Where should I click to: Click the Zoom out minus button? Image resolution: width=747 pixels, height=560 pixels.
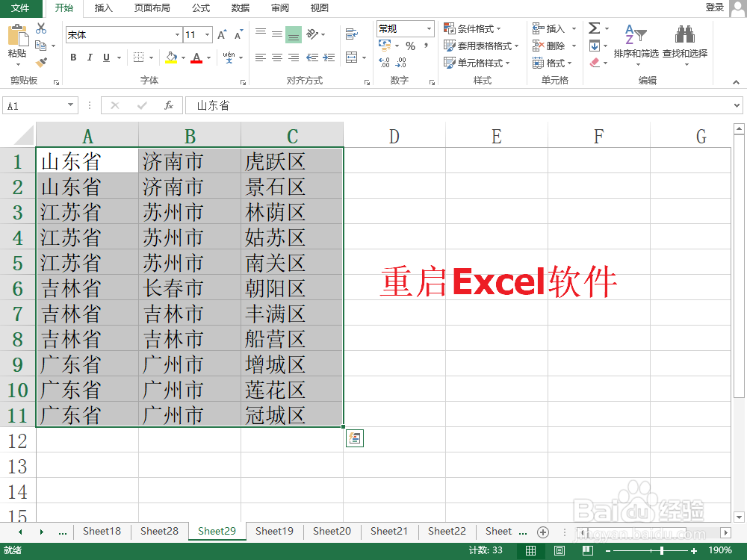coord(608,551)
